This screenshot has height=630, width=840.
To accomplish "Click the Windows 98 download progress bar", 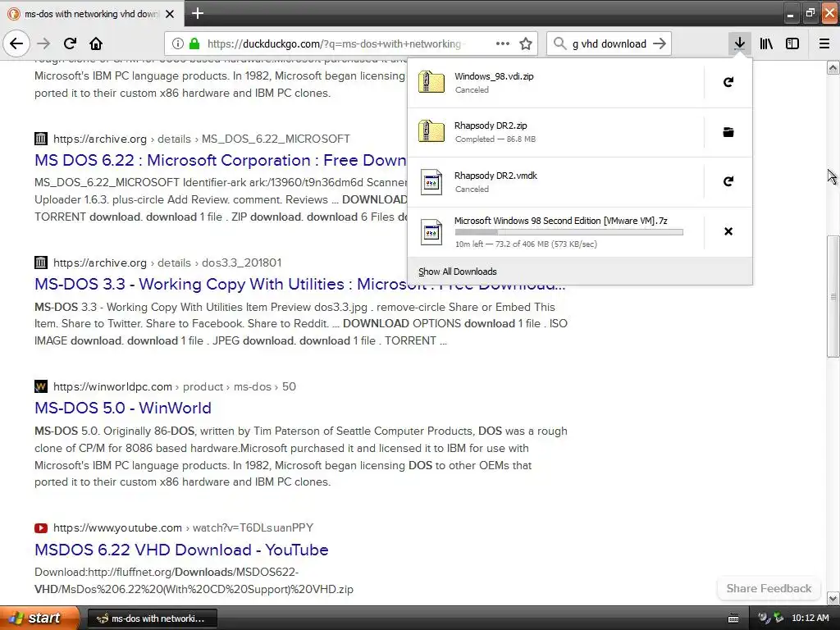I will click(x=569, y=232).
